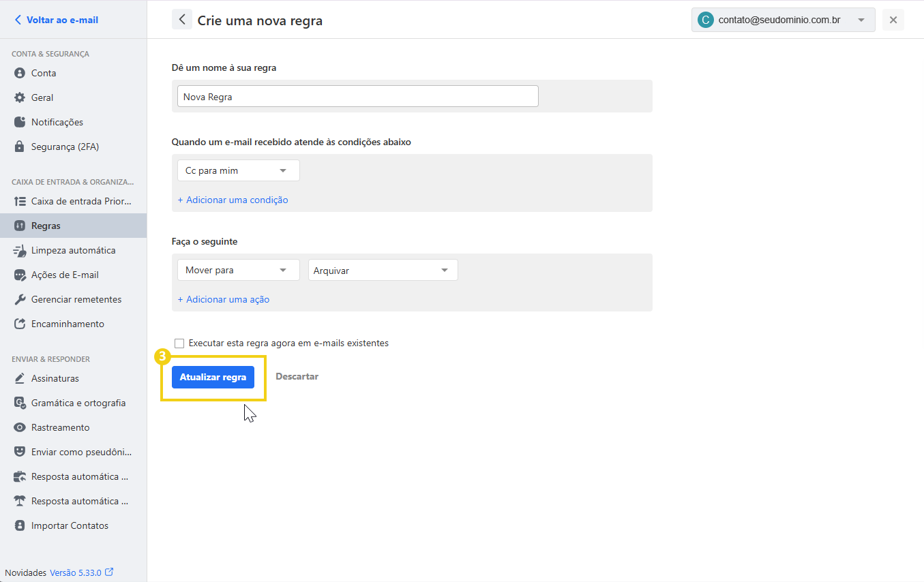The width and height of the screenshot is (924, 582).
Task: Expand the 'Mover para' action dropdown
Action: (x=238, y=270)
